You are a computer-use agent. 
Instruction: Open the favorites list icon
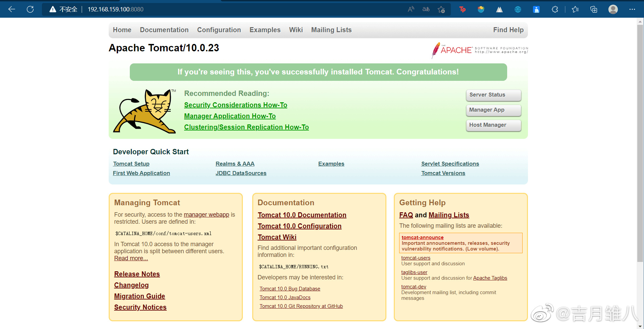(x=575, y=9)
